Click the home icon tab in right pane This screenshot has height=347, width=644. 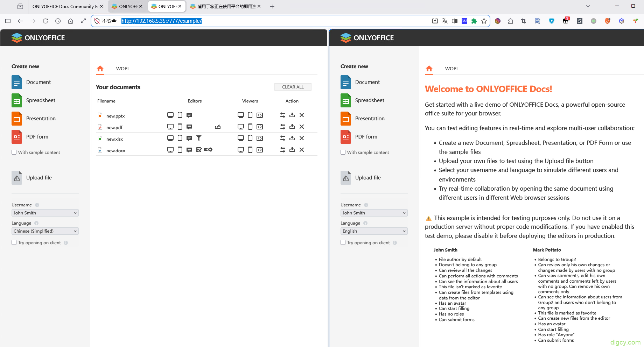click(429, 69)
